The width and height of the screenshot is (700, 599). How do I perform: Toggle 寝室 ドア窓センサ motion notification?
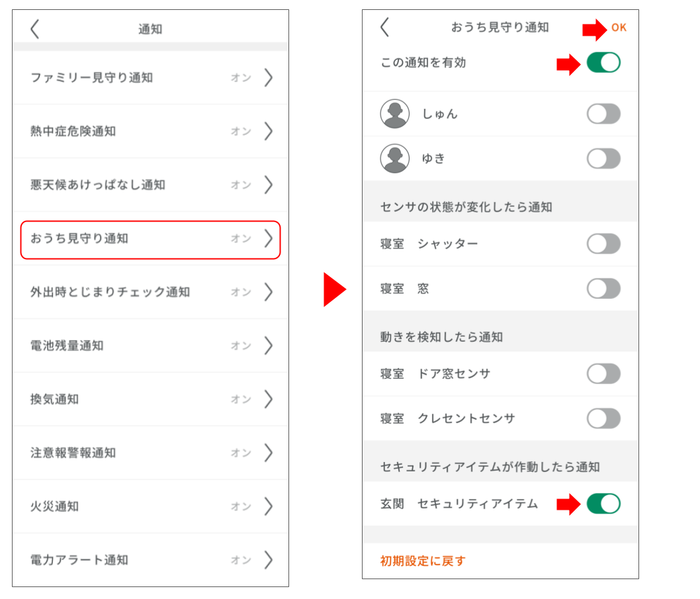coord(603,374)
